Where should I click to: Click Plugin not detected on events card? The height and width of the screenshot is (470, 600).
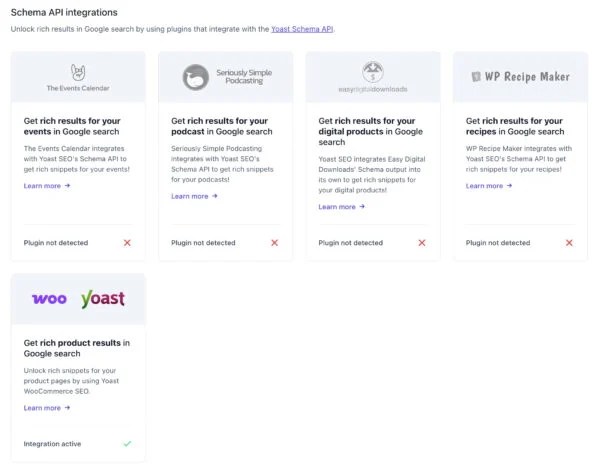56,243
